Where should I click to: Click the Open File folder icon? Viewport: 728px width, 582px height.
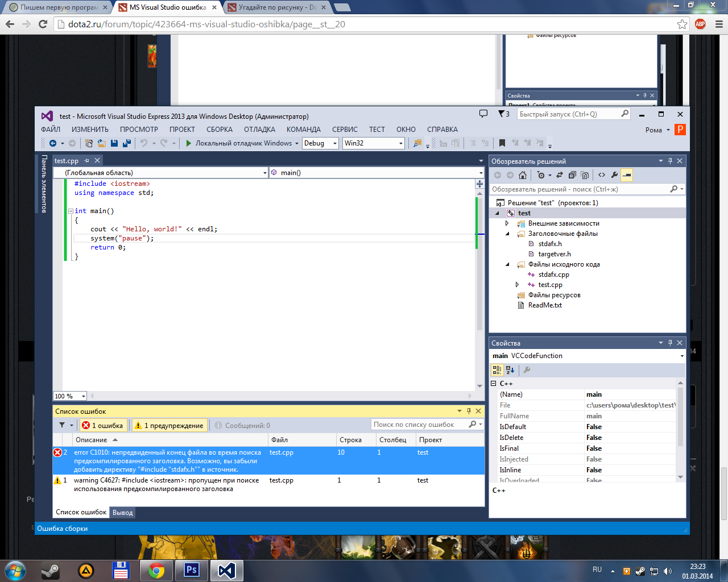pyautogui.click(x=102, y=143)
